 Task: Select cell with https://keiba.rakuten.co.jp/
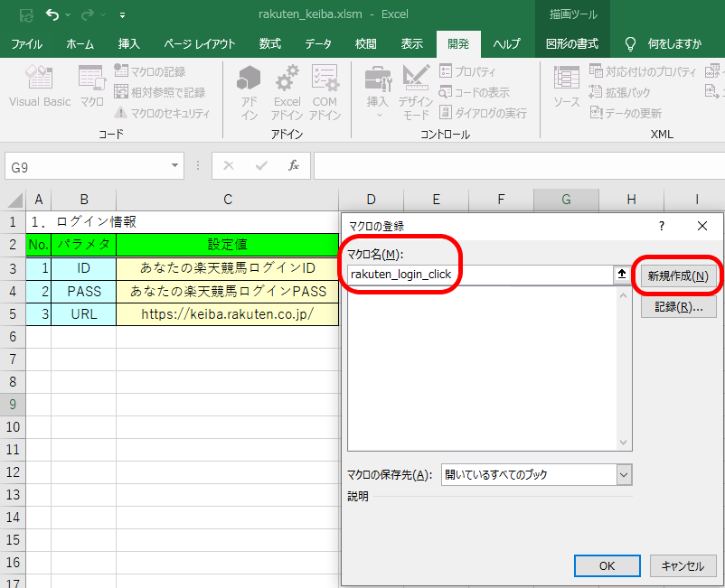tap(228, 314)
